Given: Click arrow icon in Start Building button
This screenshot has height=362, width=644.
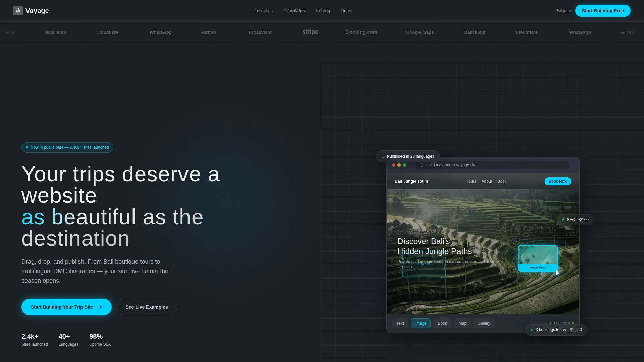Looking at the screenshot, I should point(100,307).
